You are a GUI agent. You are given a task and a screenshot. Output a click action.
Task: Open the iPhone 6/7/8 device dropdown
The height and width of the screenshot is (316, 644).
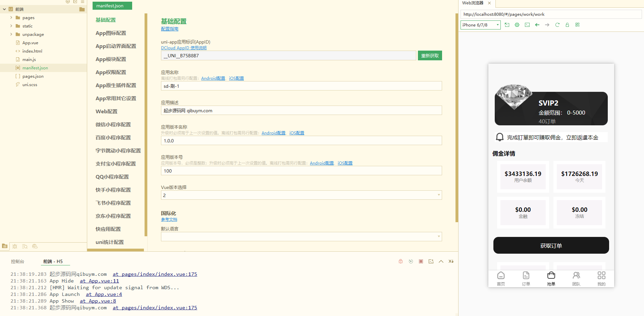click(480, 25)
